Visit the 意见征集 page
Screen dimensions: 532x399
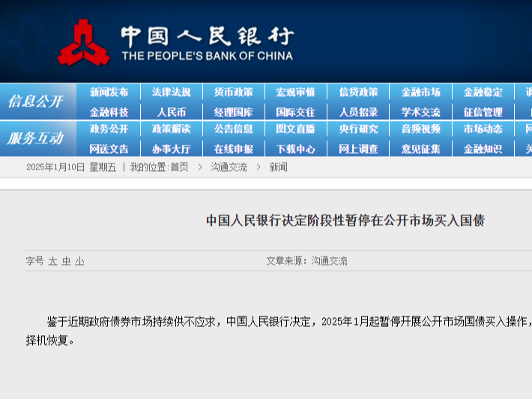(420, 148)
